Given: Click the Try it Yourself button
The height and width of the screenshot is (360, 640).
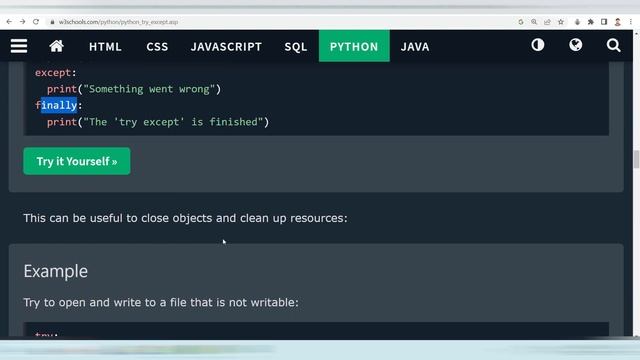Looking at the screenshot, I should 77,161.
